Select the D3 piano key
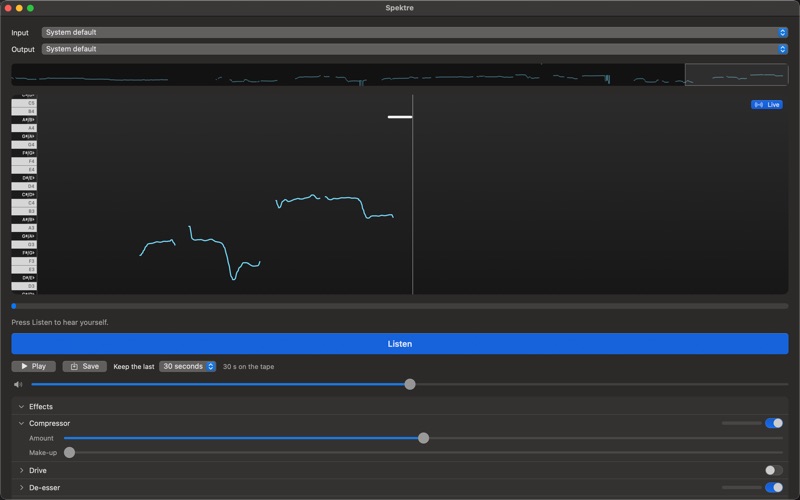This screenshot has height=500, width=800. tap(24, 286)
